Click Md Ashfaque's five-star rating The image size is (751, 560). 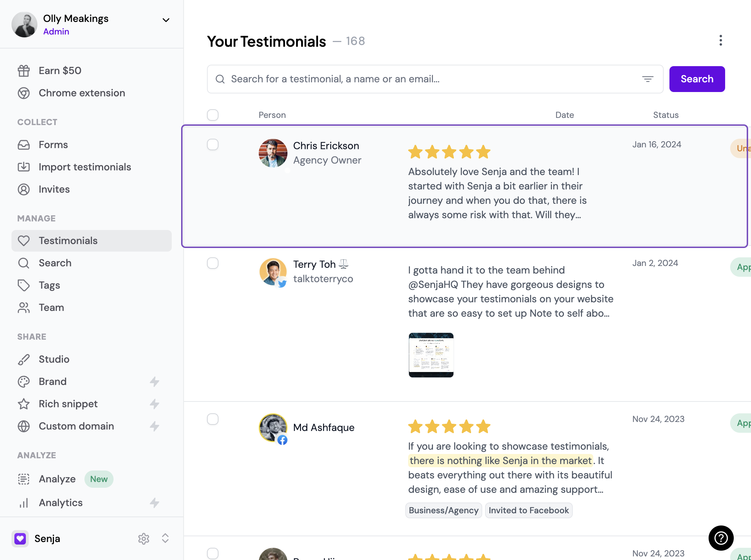[449, 427]
